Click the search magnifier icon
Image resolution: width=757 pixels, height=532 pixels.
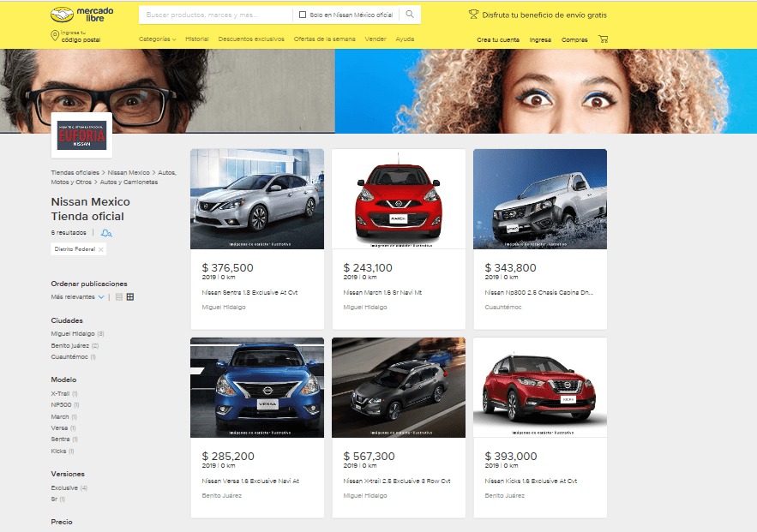coord(410,15)
